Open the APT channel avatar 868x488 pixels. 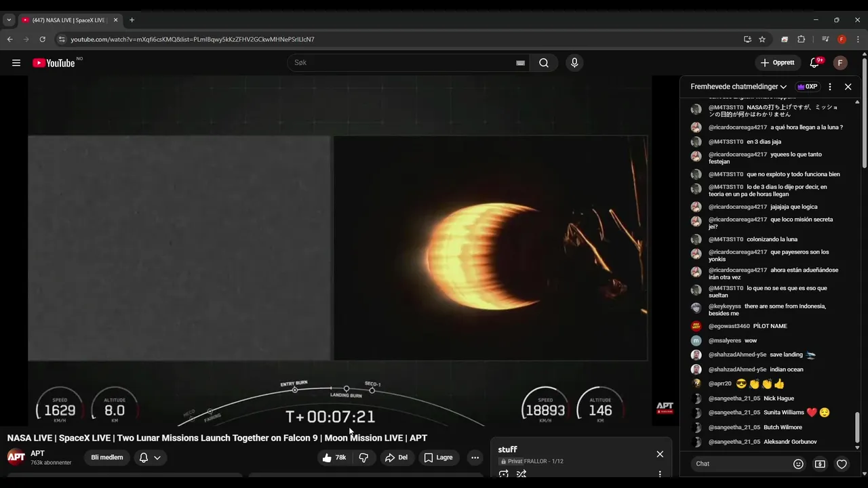pyautogui.click(x=16, y=457)
